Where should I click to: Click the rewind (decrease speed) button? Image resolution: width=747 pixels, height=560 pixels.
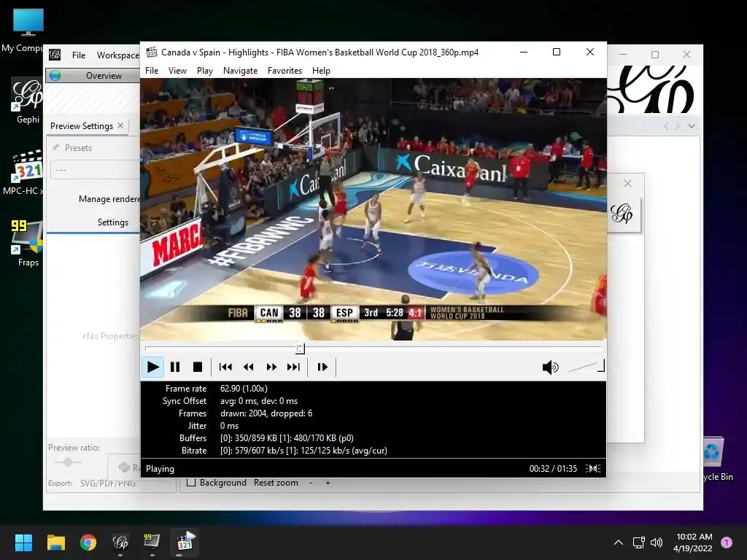[248, 367]
